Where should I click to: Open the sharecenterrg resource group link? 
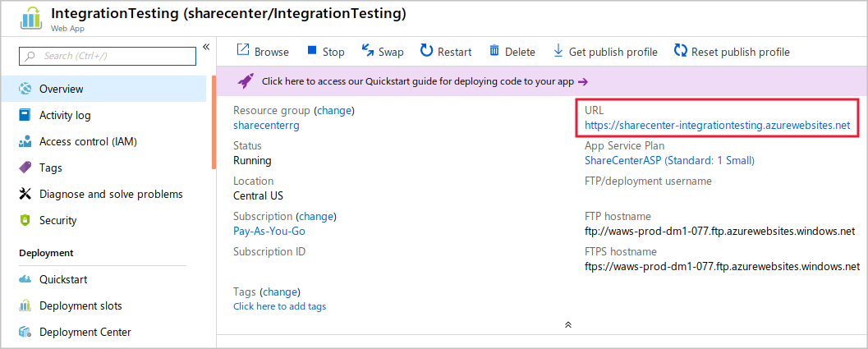[x=266, y=125]
